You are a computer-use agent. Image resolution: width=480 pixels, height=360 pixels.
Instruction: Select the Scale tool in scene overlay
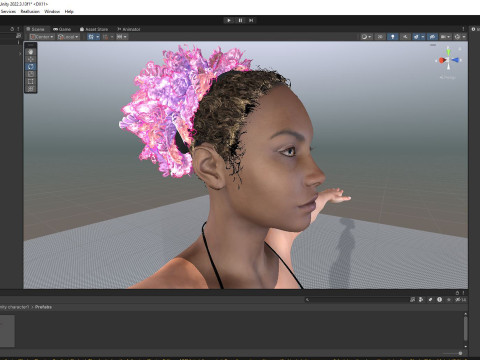pos(31,74)
